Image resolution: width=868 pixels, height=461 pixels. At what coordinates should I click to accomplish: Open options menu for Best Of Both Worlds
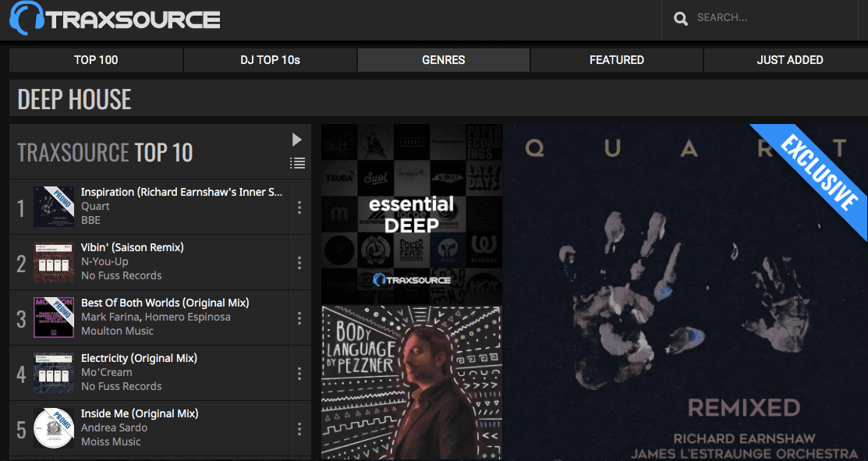(299, 317)
